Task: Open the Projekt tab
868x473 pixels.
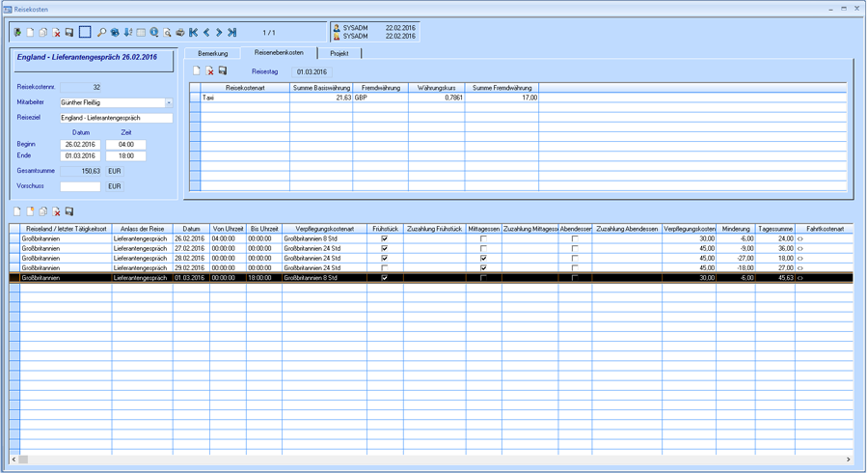Action: 339,53
